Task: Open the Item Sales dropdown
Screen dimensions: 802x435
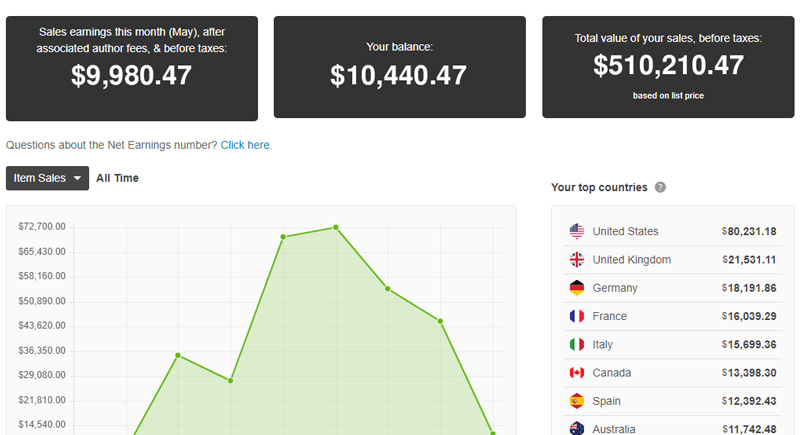Action: [x=47, y=178]
